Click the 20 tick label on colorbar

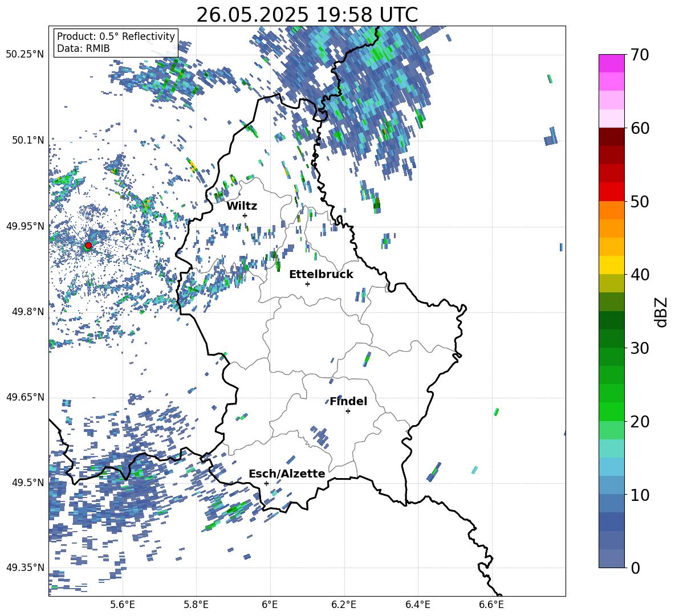point(640,421)
